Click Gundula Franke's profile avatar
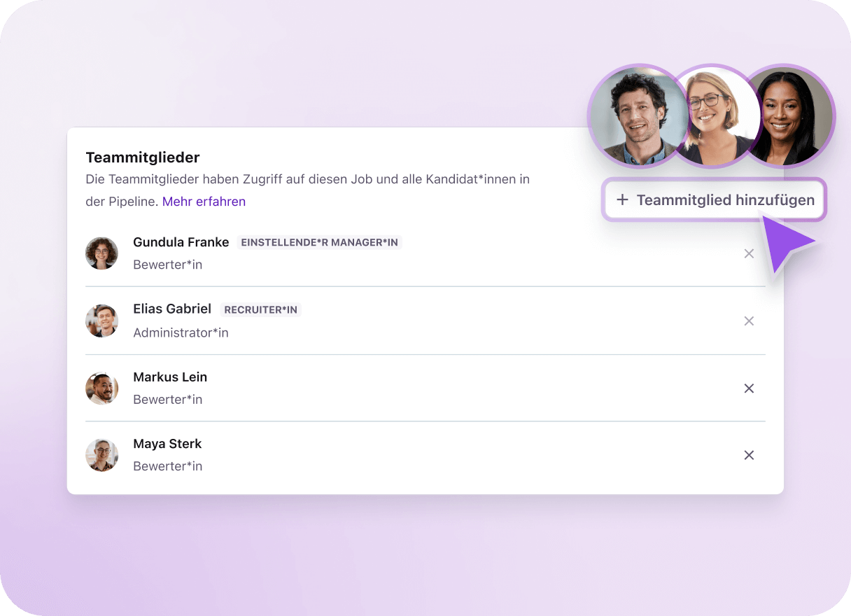This screenshot has height=616, width=851. point(101,253)
